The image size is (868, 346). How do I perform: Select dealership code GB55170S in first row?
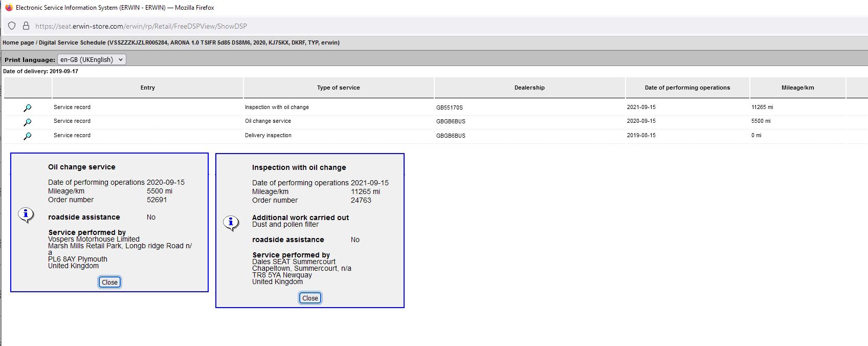[x=449, y=108]
